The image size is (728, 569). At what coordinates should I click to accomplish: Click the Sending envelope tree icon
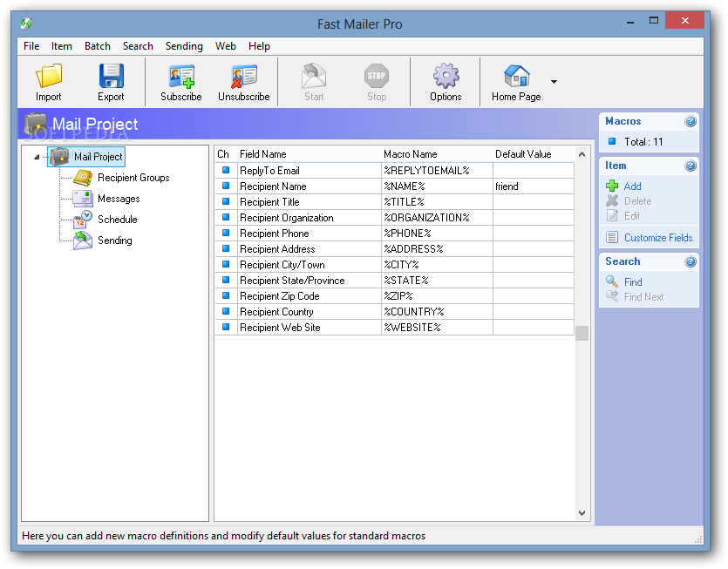coord(83,240)
